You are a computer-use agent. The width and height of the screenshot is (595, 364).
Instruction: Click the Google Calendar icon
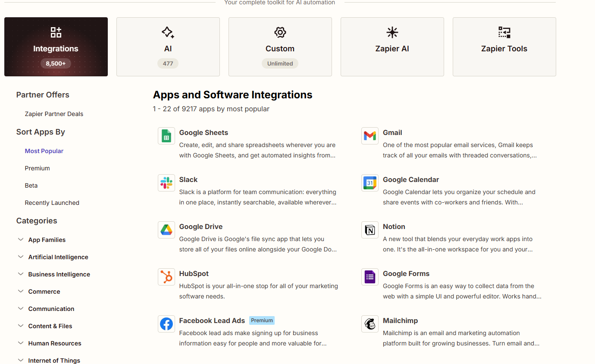[370, 182]
